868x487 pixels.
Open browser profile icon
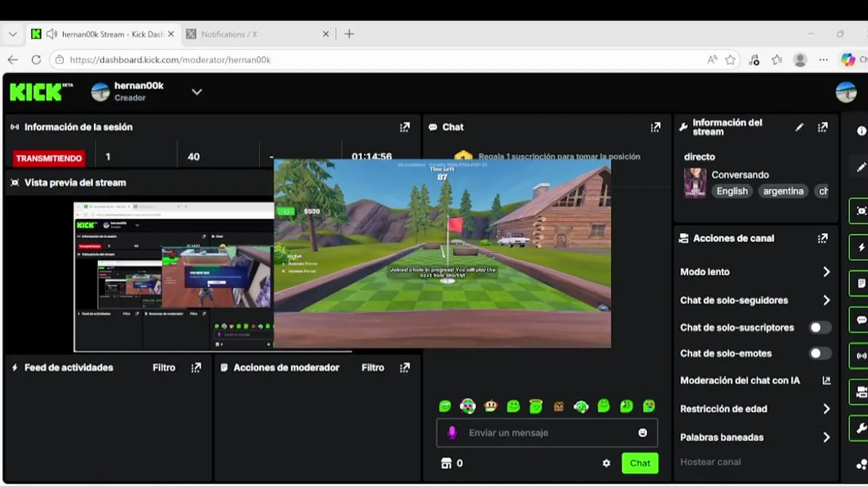800,60
